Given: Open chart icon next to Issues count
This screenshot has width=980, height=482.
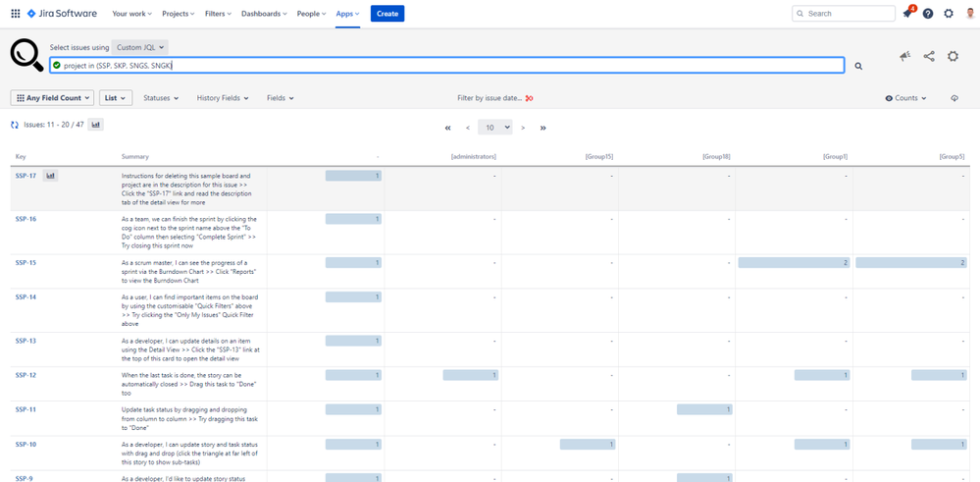Looking at the screenshot, I should [95, 125].
